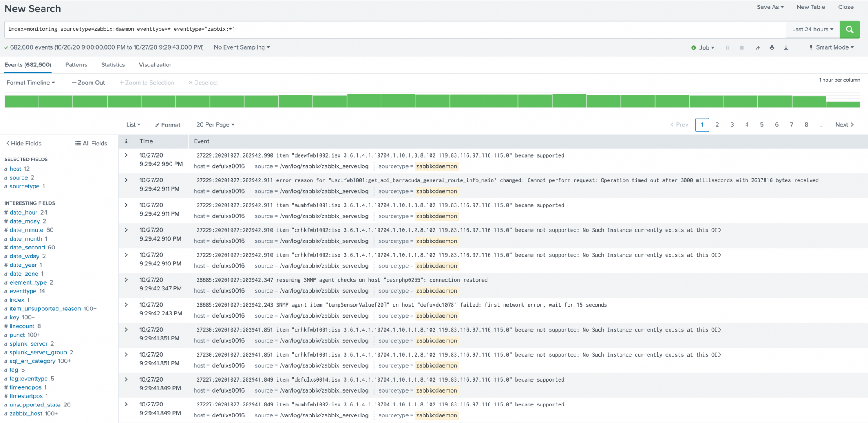
Task: Open the Last 24 hours time picker
Action: coord(811,29)
